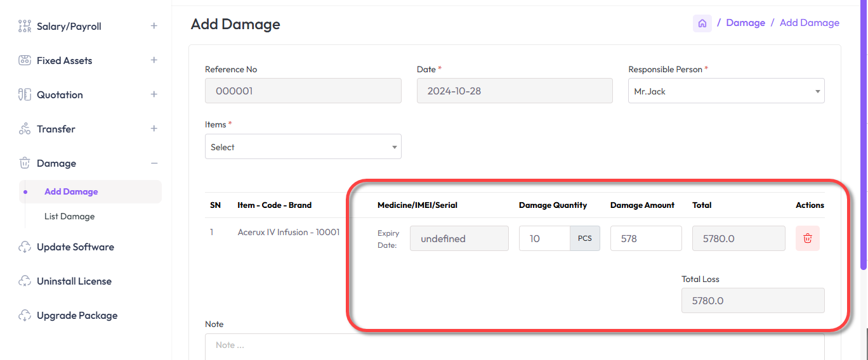Expand the Salary/Payroll menu plus sign

click(154, 26)
